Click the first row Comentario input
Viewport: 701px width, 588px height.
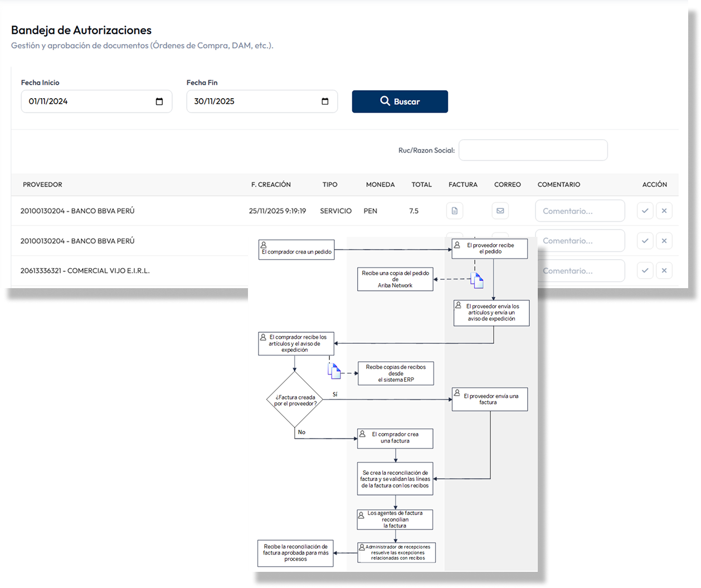coord(580,211)
